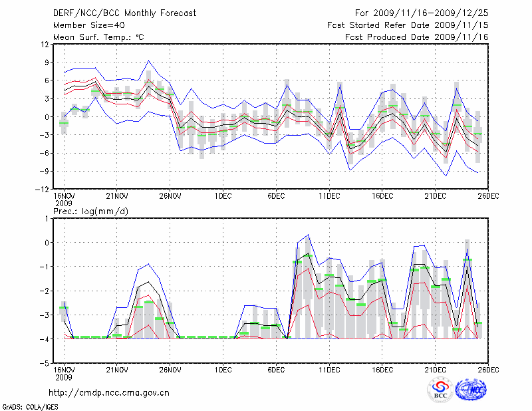
Task: Click 26NOV tick on temperature chart axis
Action: (x=170, y=196)
